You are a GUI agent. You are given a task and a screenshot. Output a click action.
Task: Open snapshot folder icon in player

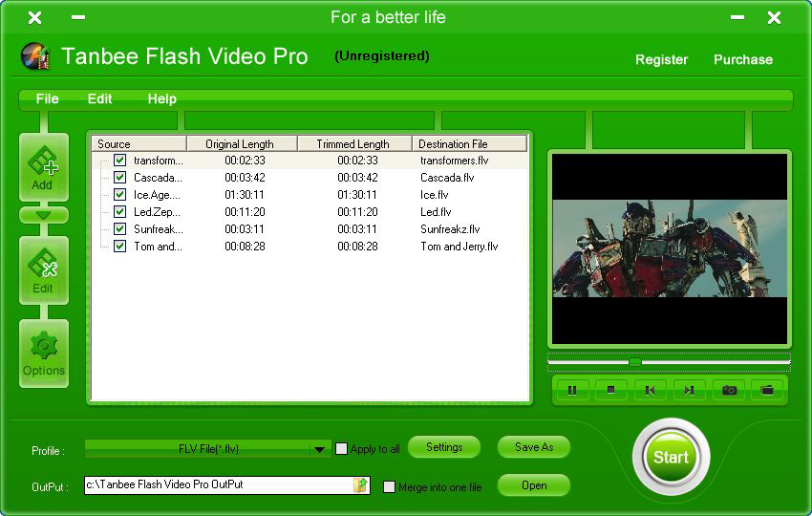click(x=767, y=390)
